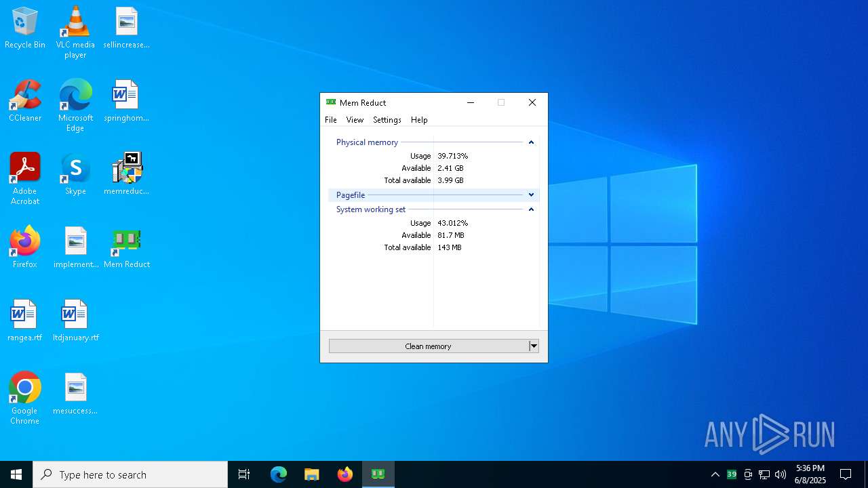
Task: Open the Help menu
Action: coord(419,120)
